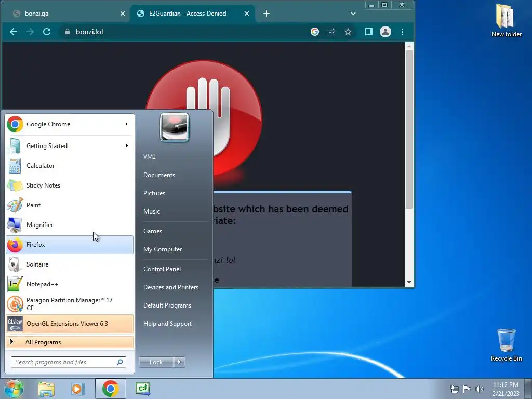Open Music library

(152, 211)
